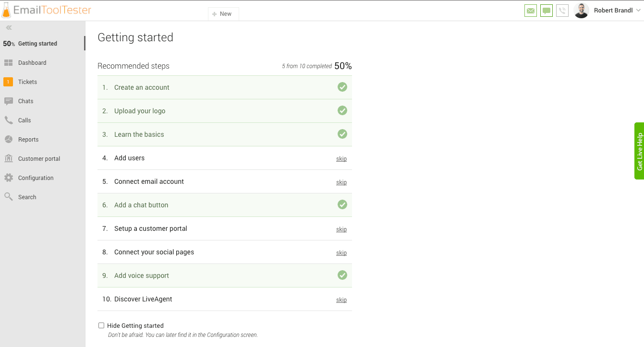The width and height of the screenshot is (644, 347).
Task: Click the green email status icon
Action: point(531,11)
